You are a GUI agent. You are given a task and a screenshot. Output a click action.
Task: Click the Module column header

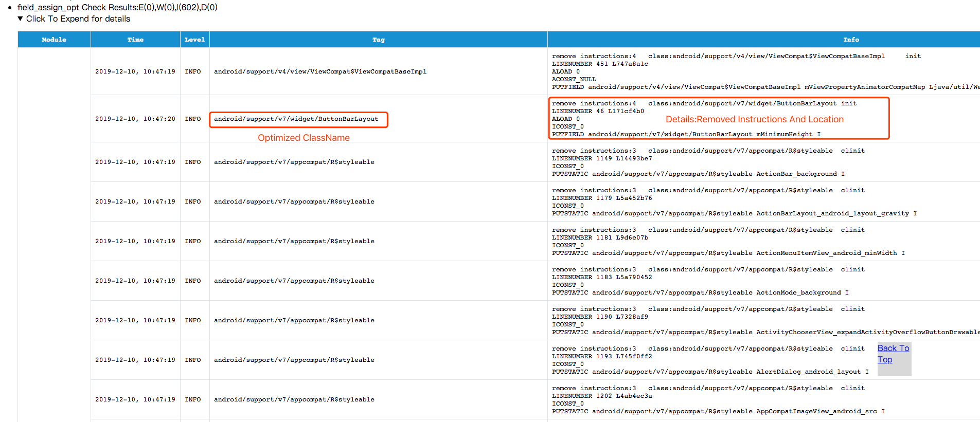(x=54, y=40)
